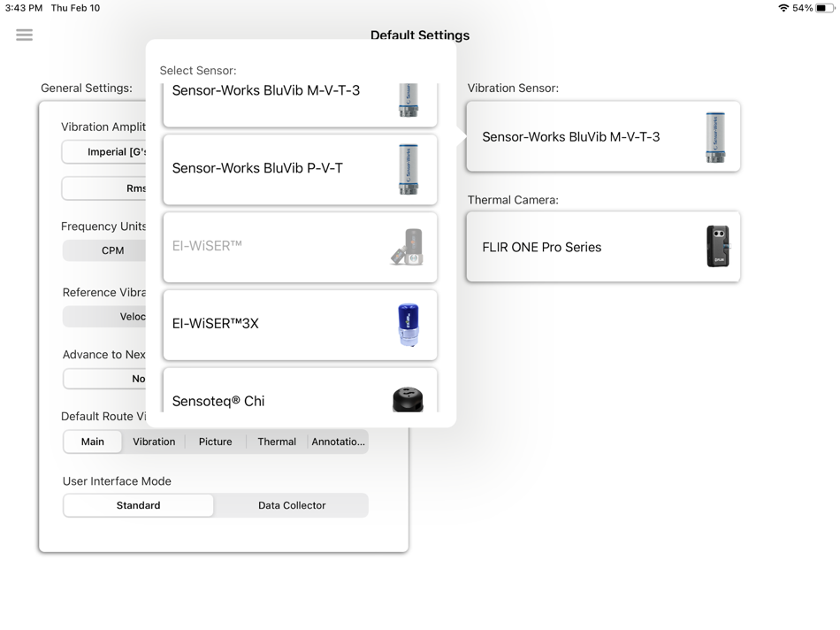Set Advance to Next option to No
840x630 pixels.
(104, 379)
